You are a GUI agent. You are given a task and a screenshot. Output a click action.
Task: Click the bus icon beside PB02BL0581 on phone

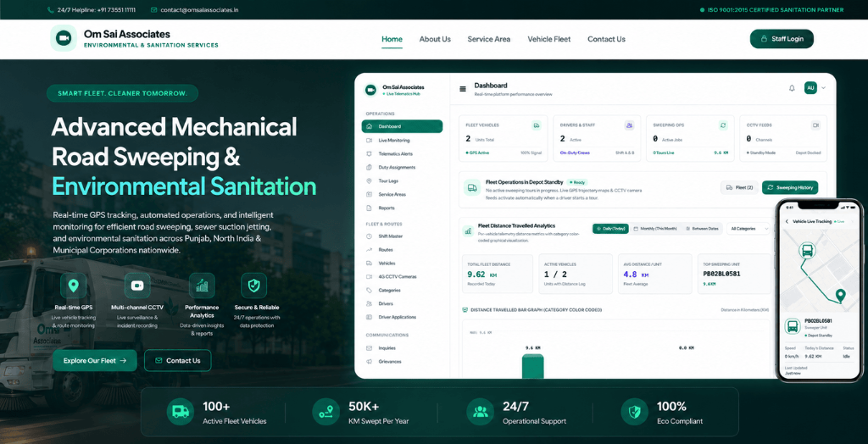coord(793,326)
